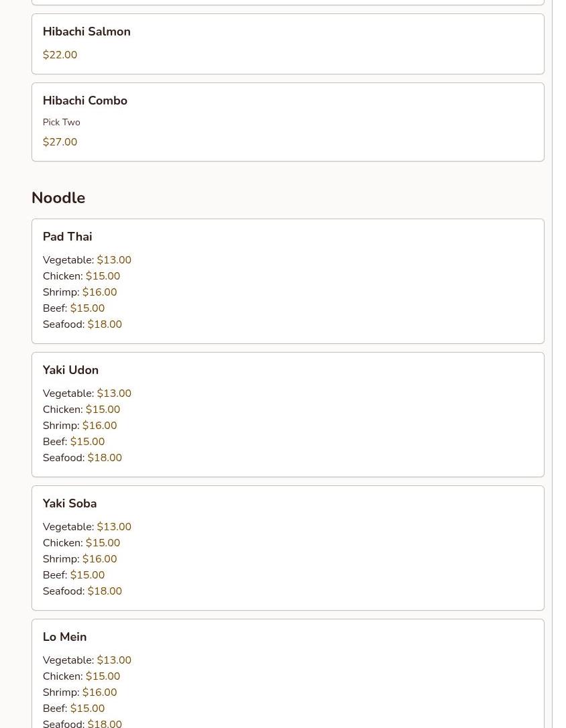Click the $27.00 Hibachi Combo price

click(x=60, y=142)
